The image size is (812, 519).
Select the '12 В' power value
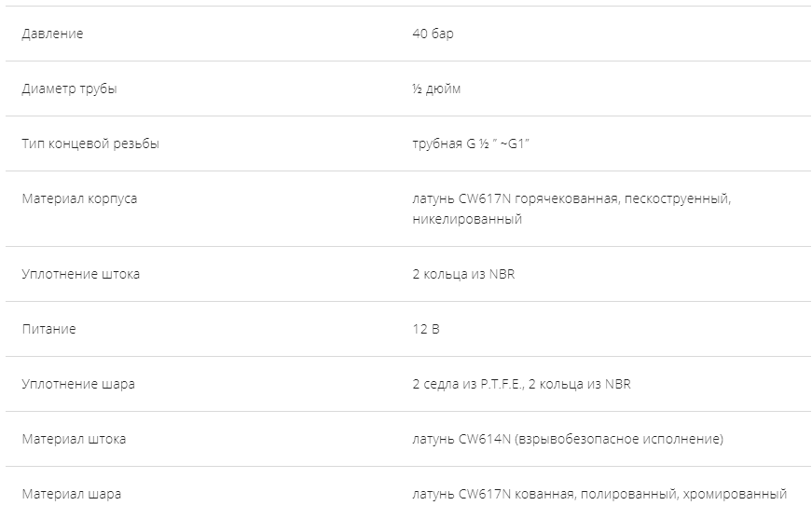(x=425, y=329)
